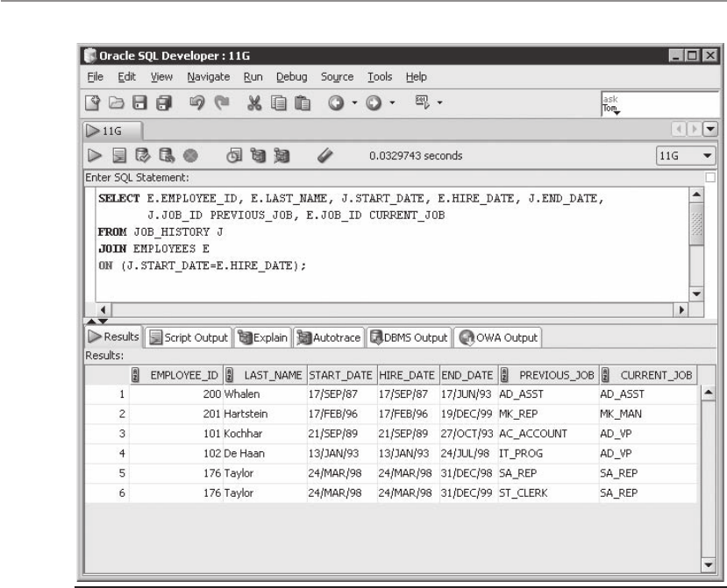Click the Execute Statement green arrow

[95, 155]
